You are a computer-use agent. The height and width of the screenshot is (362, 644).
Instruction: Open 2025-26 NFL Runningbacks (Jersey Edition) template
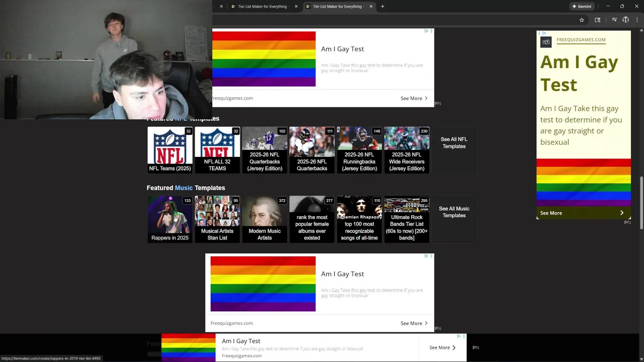coord(359,150)
